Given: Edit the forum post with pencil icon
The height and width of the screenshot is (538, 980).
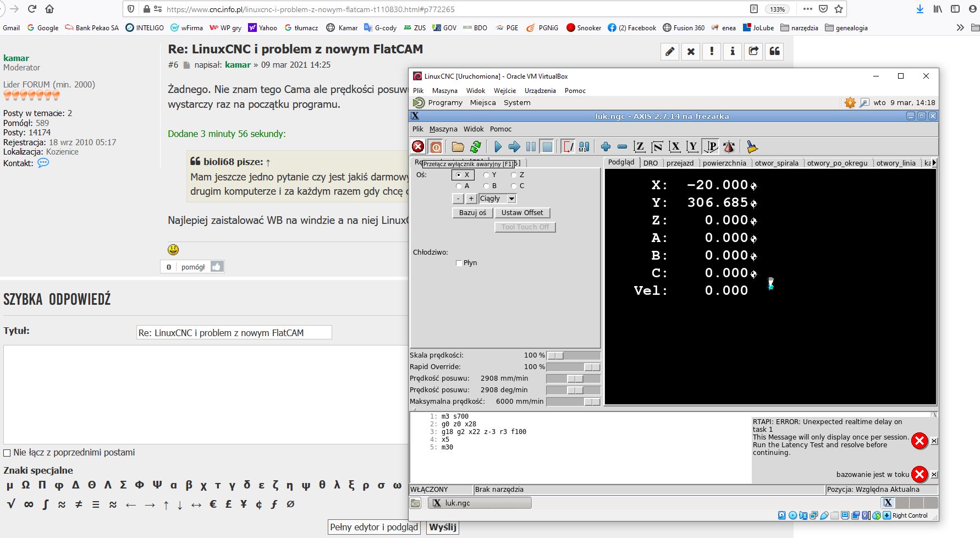Looking at the screenshot, I should coord(670,52).
